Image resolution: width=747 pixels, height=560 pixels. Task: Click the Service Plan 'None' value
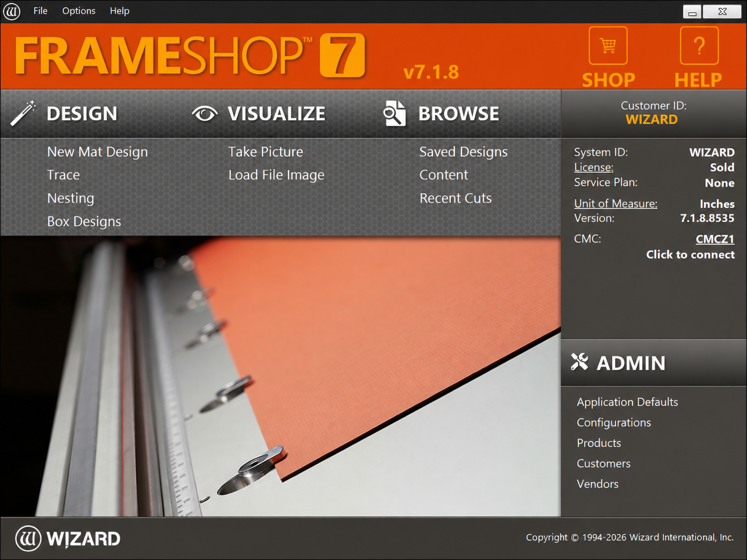[x=720, y=183]
